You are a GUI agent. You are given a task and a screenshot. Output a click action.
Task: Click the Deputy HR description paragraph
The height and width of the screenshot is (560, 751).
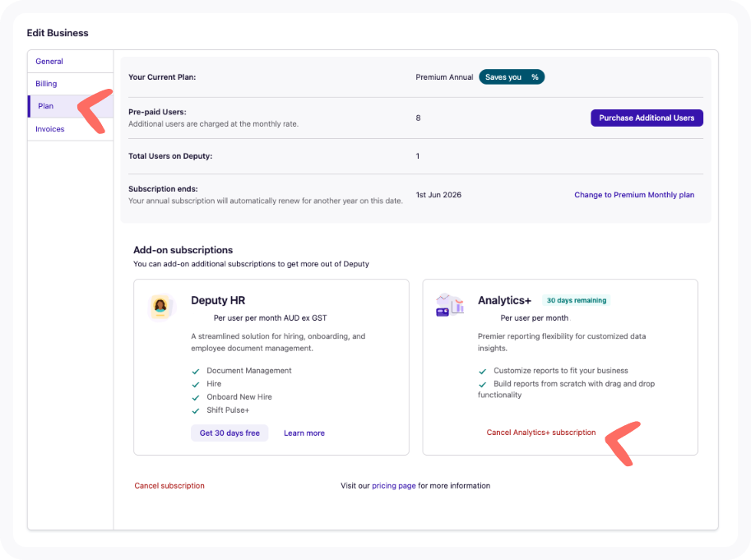click(278, 342)
